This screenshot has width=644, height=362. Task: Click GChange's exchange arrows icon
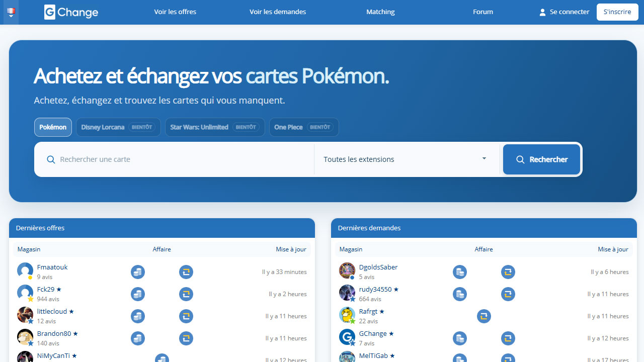(x=508, y=338)
